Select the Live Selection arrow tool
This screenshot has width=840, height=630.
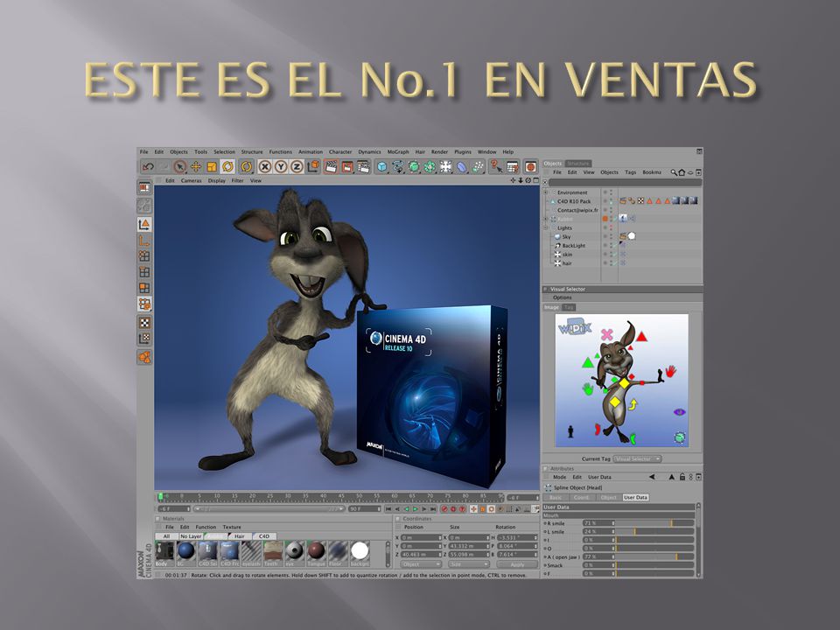point(180,166)
